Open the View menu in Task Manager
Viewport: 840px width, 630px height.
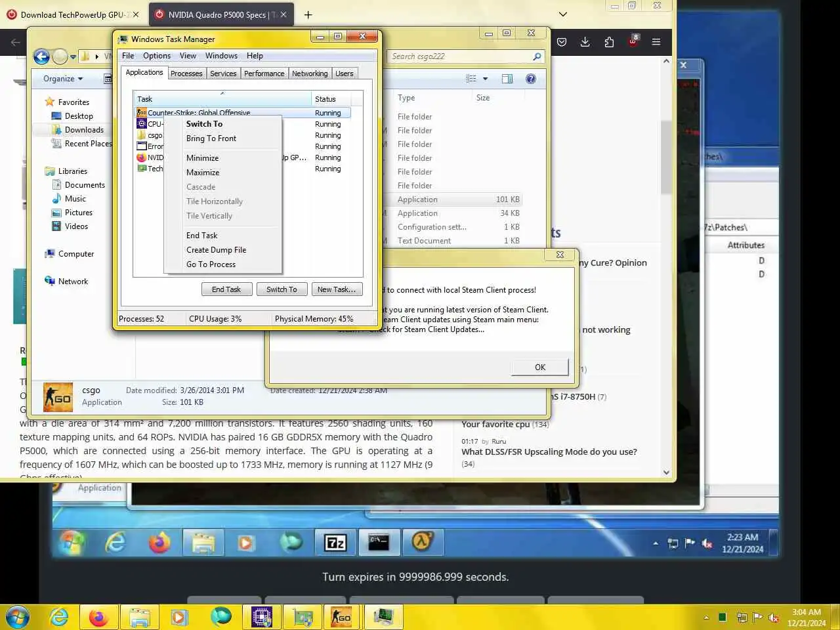pos(188,56)
